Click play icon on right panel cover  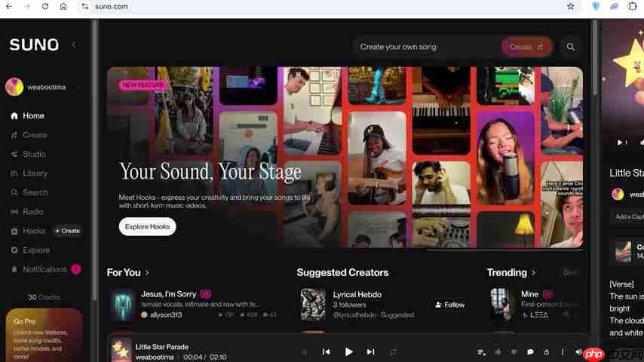tap(619, 143)
